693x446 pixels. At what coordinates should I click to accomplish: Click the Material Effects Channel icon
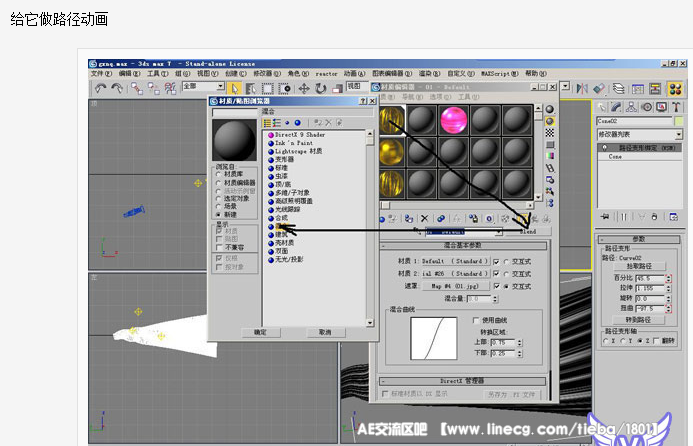click(489, 218)
